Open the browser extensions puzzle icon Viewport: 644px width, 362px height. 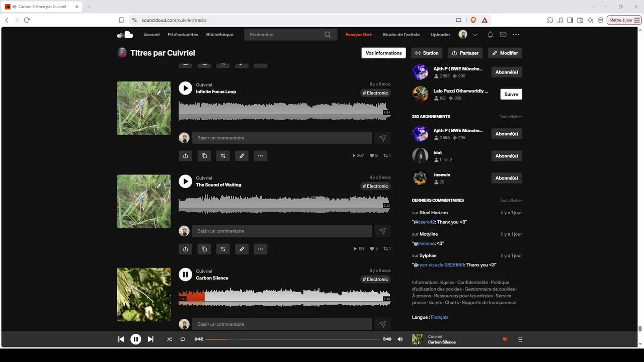click(550, 20)
